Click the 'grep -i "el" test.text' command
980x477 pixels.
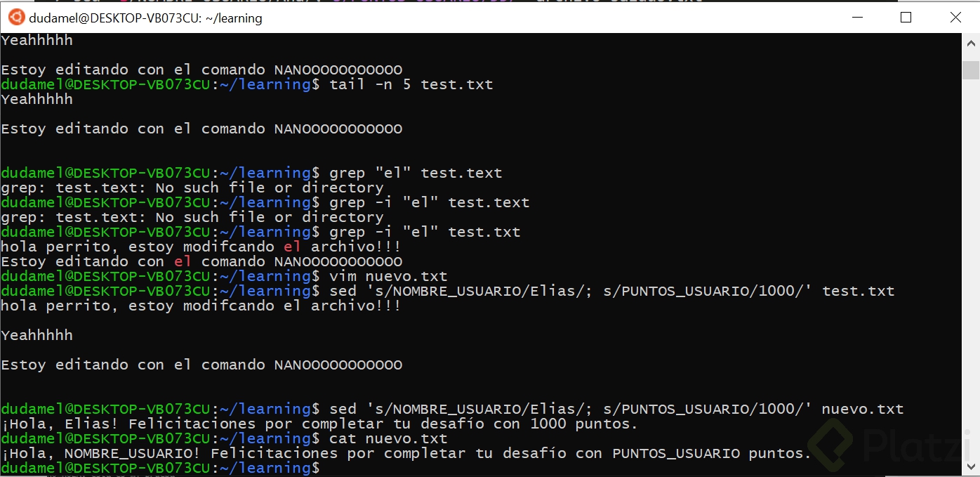click(x=430, y=202)
